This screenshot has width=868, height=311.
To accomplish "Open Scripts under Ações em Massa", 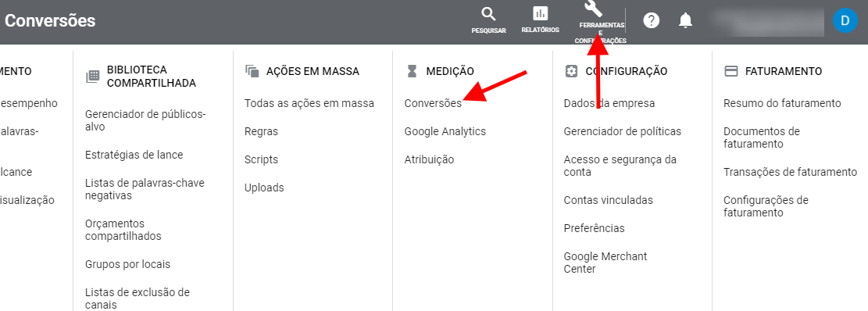I will tap(261, 160).
